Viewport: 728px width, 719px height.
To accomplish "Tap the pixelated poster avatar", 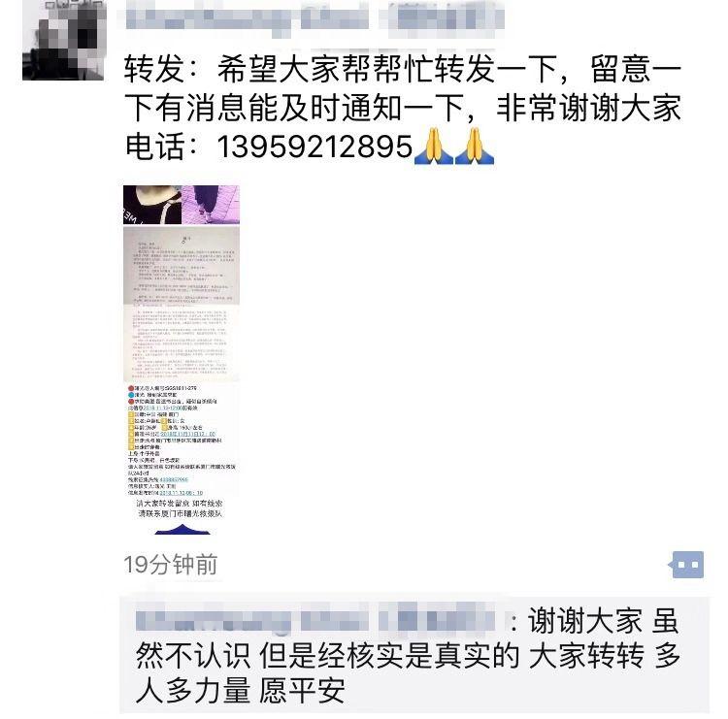I will [x=64, y=40].
